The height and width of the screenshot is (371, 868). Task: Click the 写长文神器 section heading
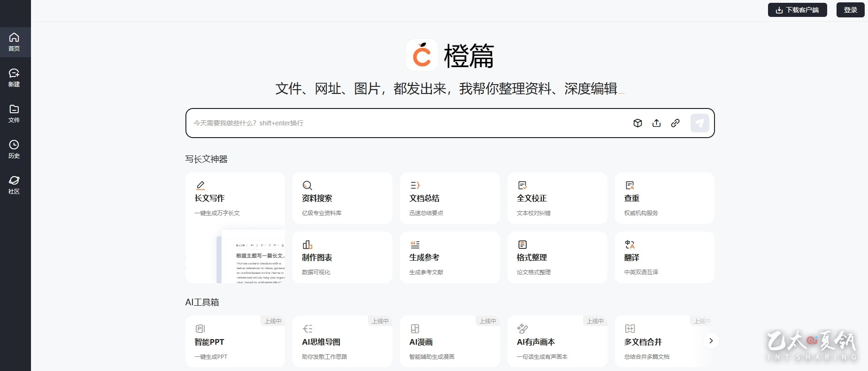click(206, 159)
